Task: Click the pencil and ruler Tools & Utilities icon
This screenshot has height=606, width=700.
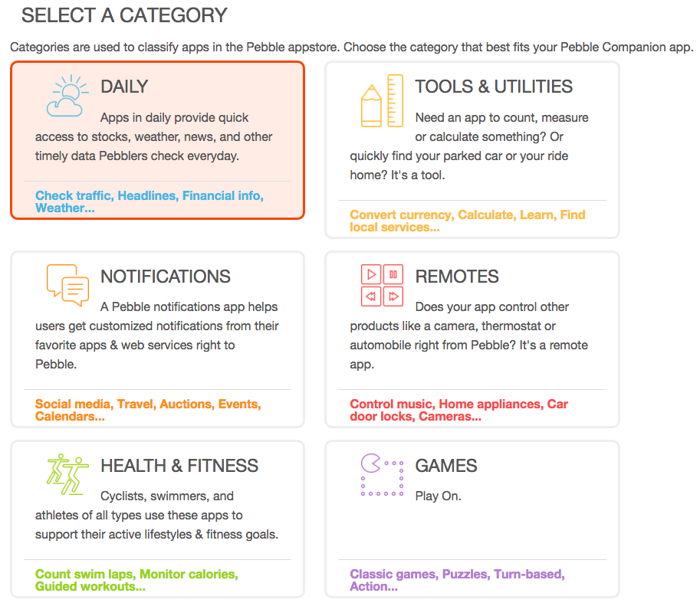Action: (381, 100)
